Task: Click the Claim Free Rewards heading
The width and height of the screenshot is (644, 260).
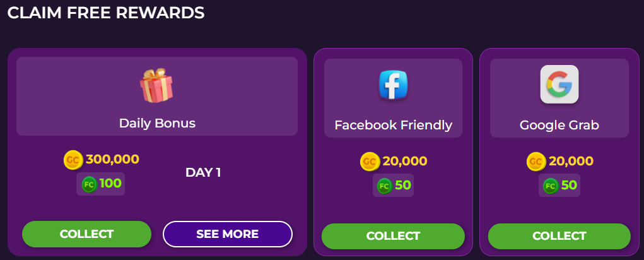Action: coord(106,13)
